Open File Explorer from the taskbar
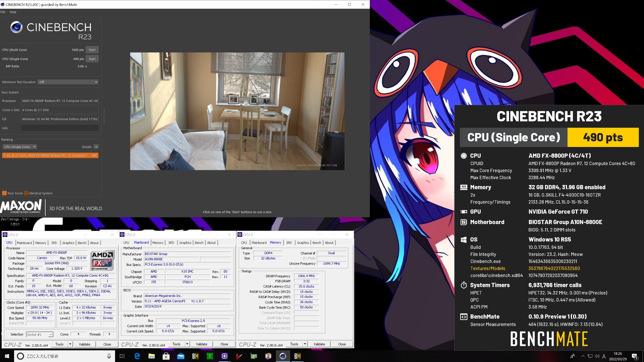 point(151,356)
